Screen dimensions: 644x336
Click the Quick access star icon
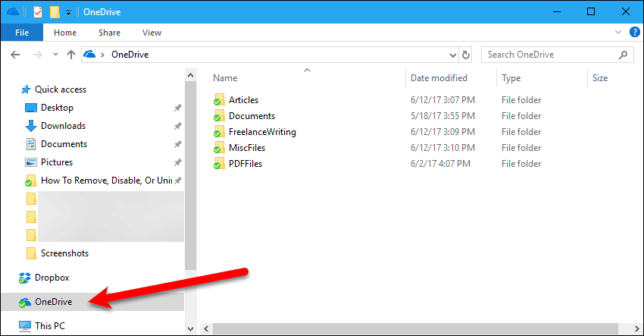pos(24,89)
